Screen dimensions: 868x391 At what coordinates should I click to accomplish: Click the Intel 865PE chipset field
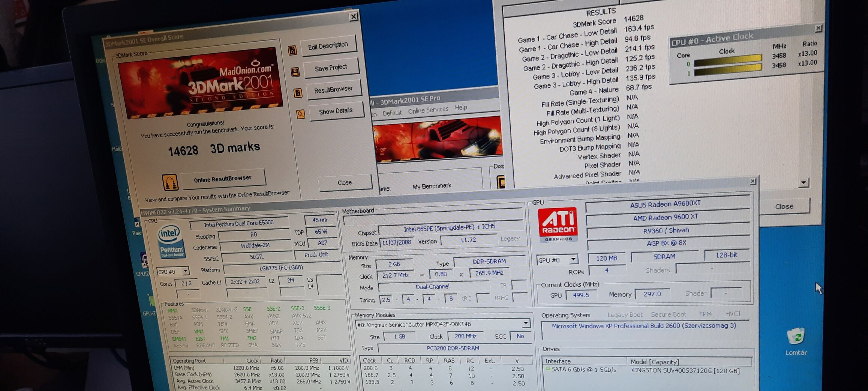(x=450, y=228)
